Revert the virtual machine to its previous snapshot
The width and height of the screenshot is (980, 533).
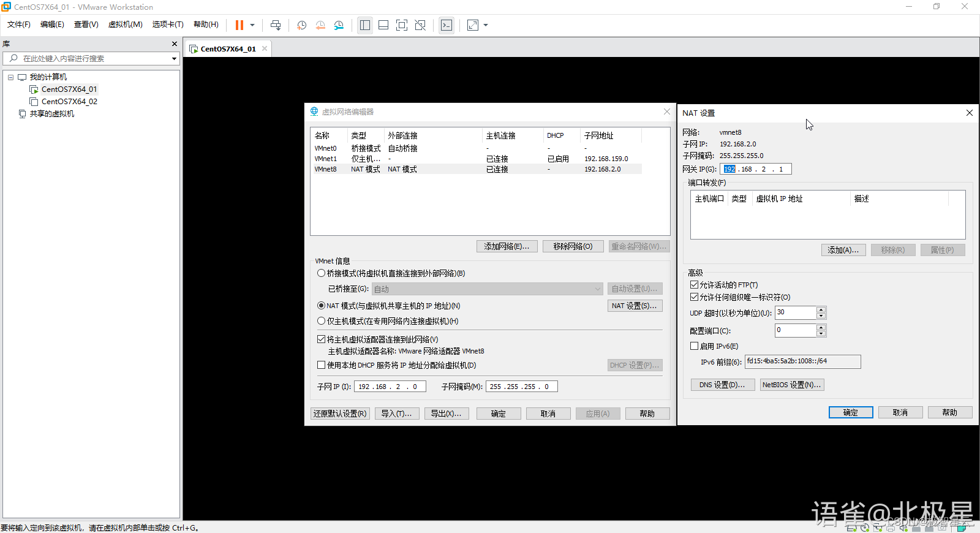320,25
